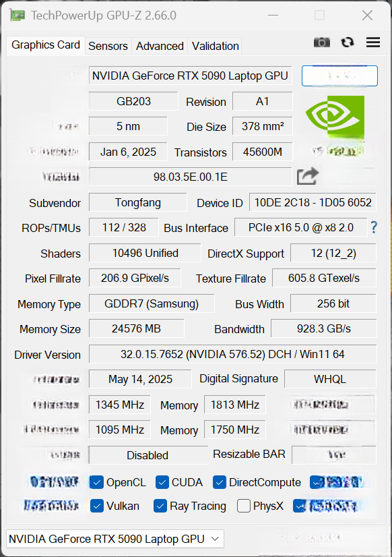Click the GB203 GPU code field
The image size is (392, 557).
(x=133, y=101)
